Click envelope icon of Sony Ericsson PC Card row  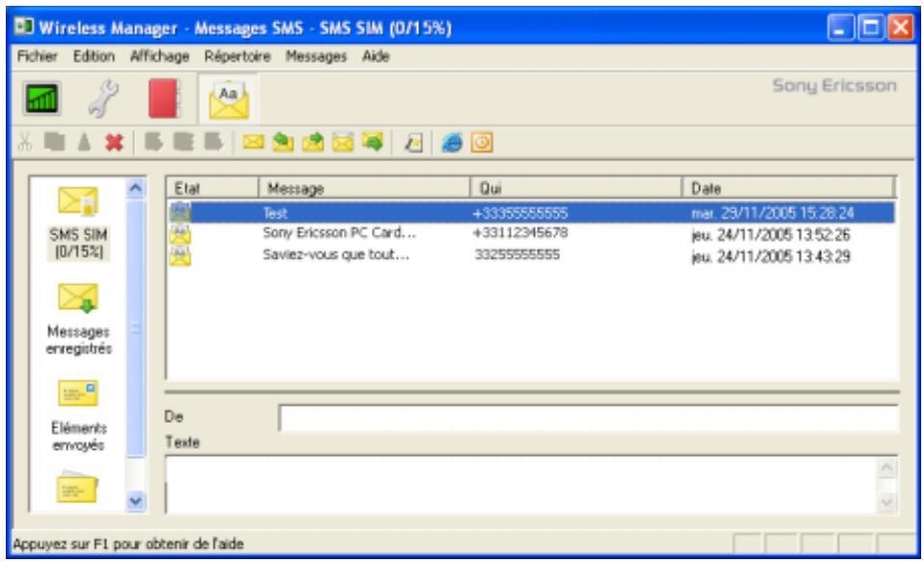[181, 235]
